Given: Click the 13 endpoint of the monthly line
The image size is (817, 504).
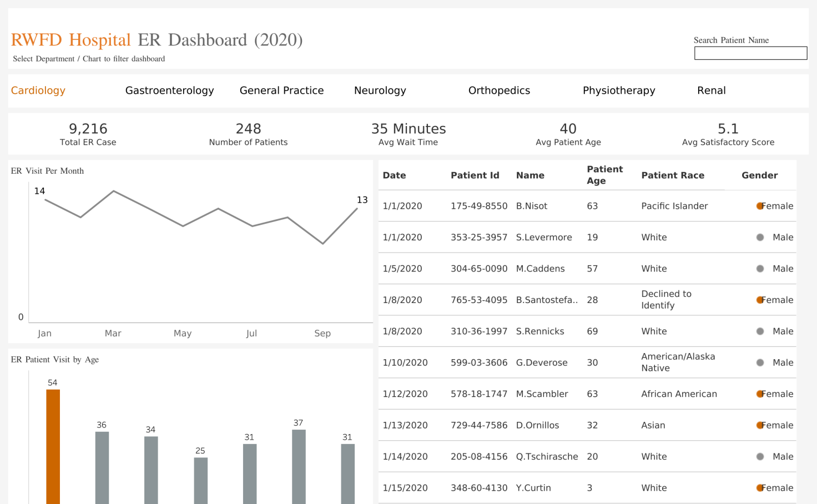Looking at the screenshot, I should 357,209.
